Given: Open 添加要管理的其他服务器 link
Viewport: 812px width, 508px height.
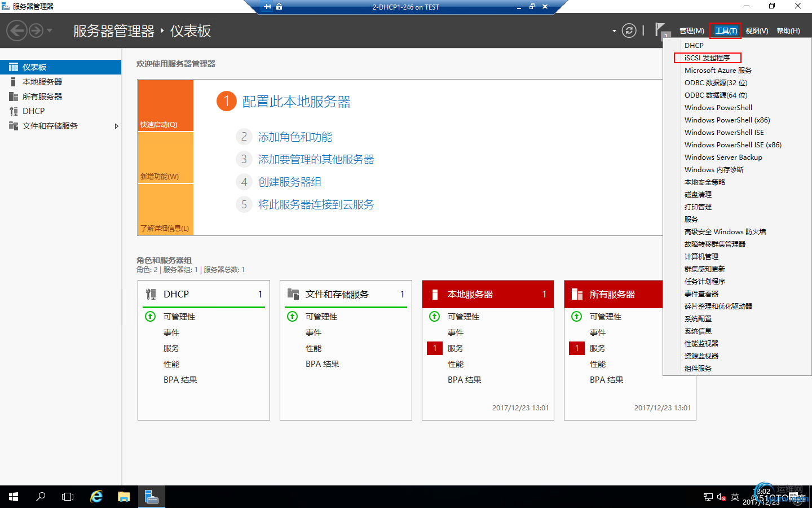Looking at the screenshot, I should coord(316,160).
